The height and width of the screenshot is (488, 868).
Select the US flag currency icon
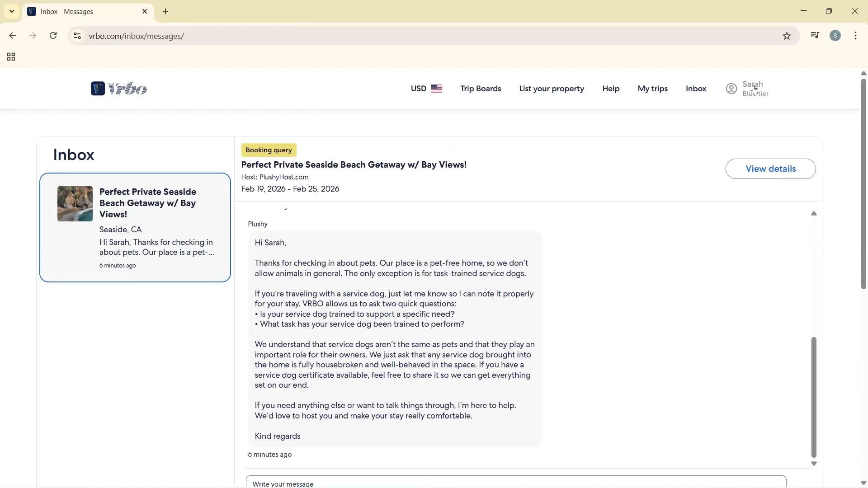coord(437,89)
